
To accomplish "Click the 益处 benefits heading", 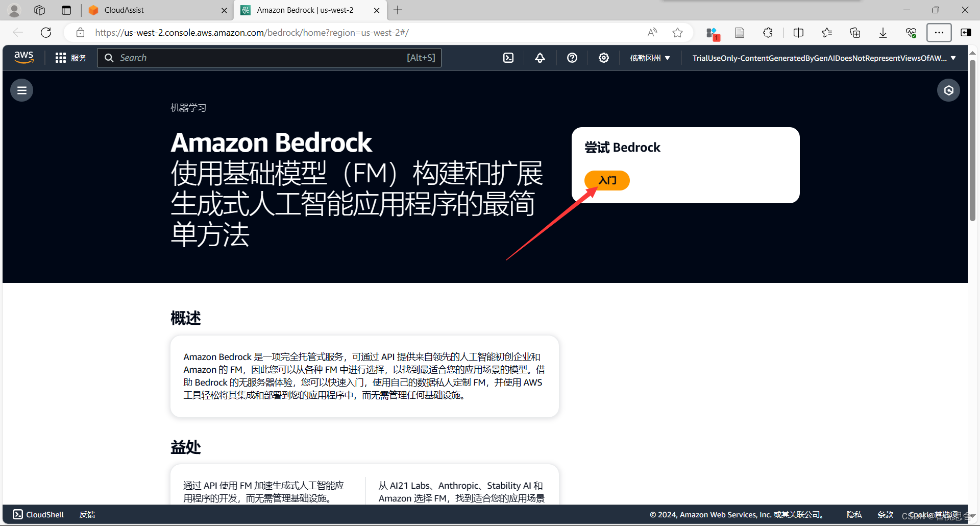I will (186, 447).
